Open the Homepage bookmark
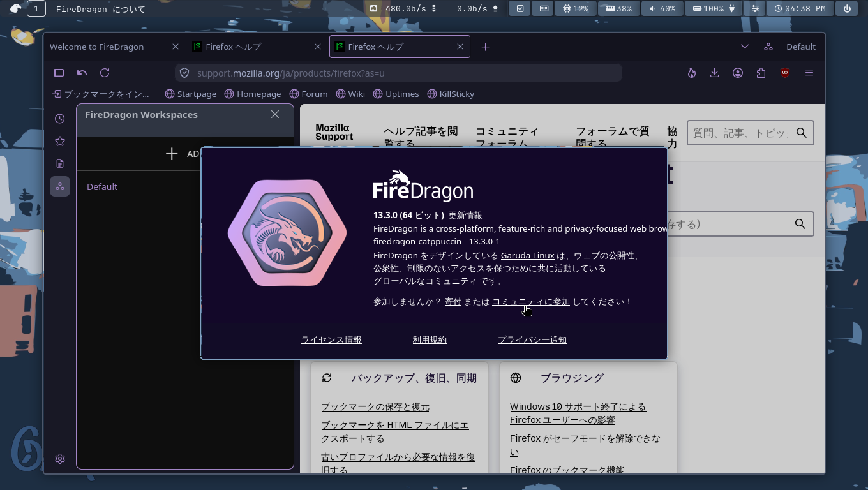The height and width of the screenshot is (490, 868). tap(253, 94)
